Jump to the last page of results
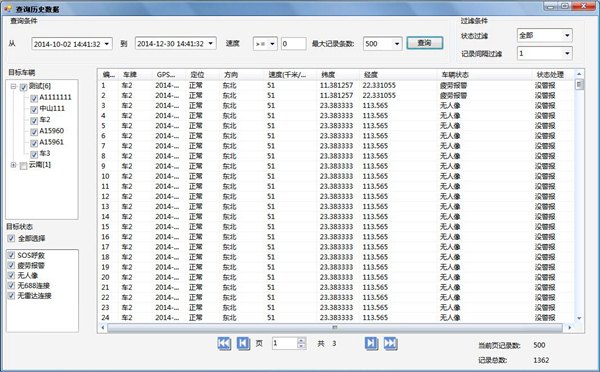The image size is (600, 372). [x=390, y=343]
